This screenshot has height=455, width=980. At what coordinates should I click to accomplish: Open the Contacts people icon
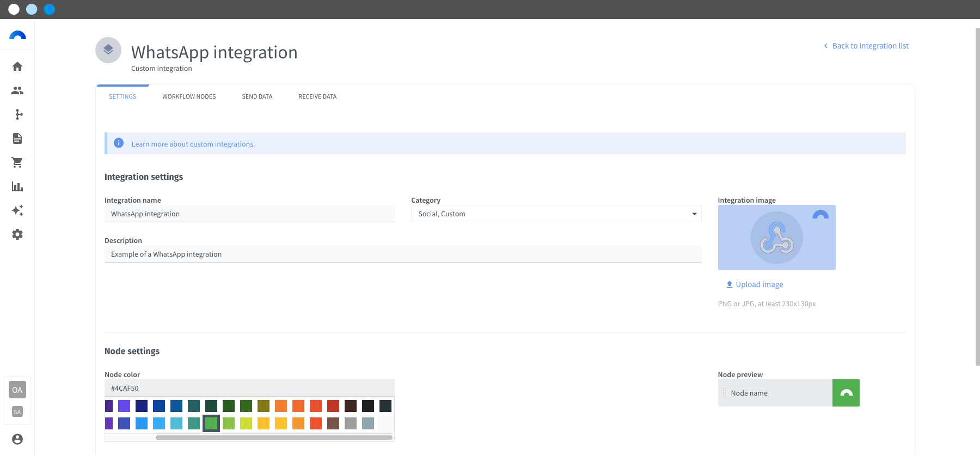[17, 90]
